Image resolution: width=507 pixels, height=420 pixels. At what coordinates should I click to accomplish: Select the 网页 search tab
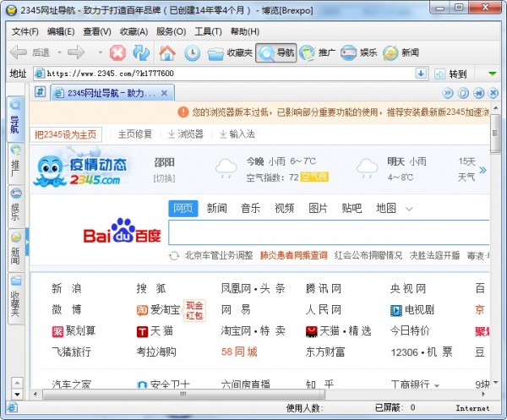183,208
